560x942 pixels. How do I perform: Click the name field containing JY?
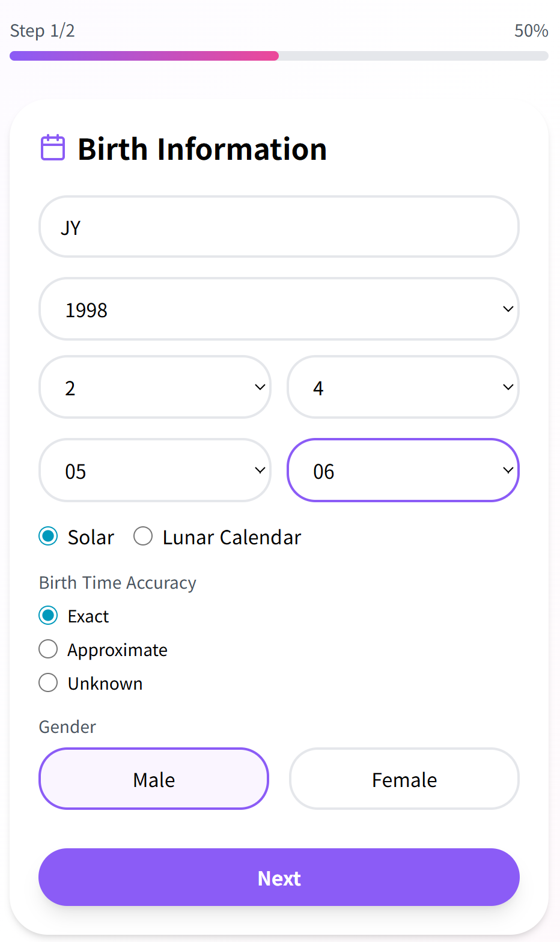point(279,226)
